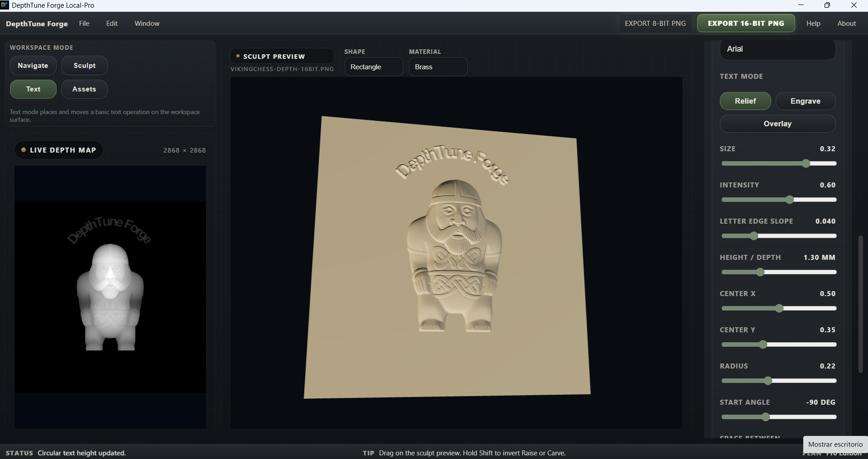Click the Sculpt Preview label badge
This screenshot has width=868, height=459.
coord(282,57)
